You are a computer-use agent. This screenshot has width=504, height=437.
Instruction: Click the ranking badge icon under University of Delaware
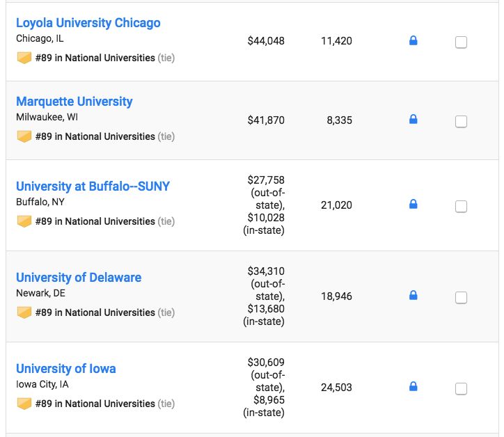point(24,312)
